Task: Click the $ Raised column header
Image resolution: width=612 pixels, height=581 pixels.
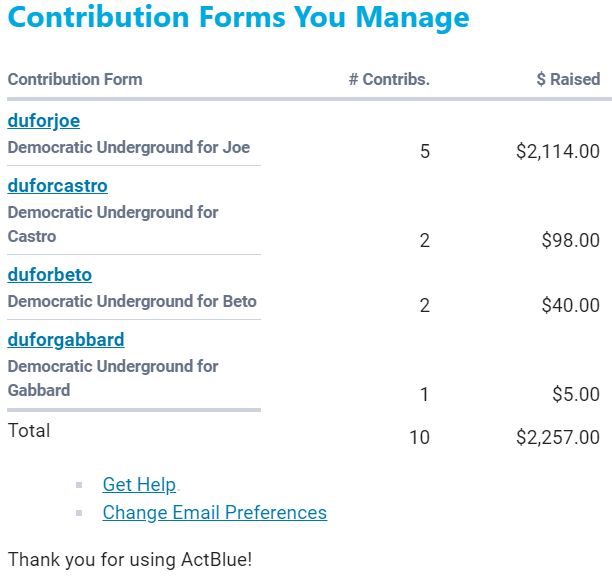Action: [568, 79]
